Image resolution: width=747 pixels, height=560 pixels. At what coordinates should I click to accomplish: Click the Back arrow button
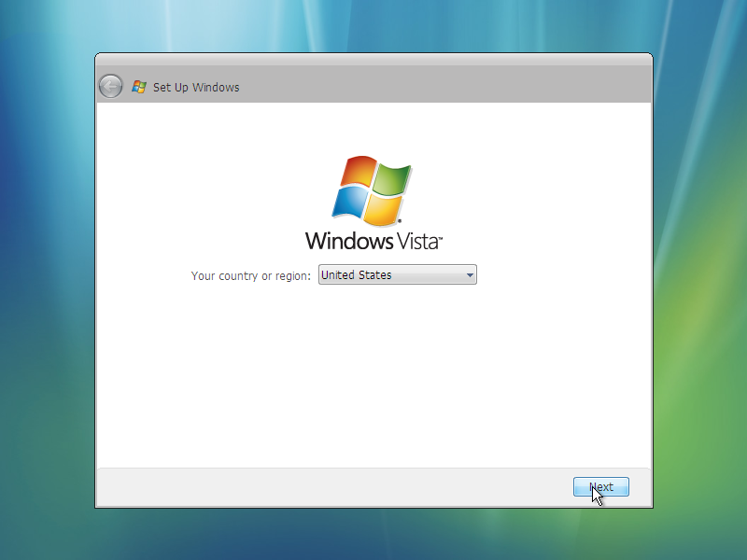(x=110, y=87)
